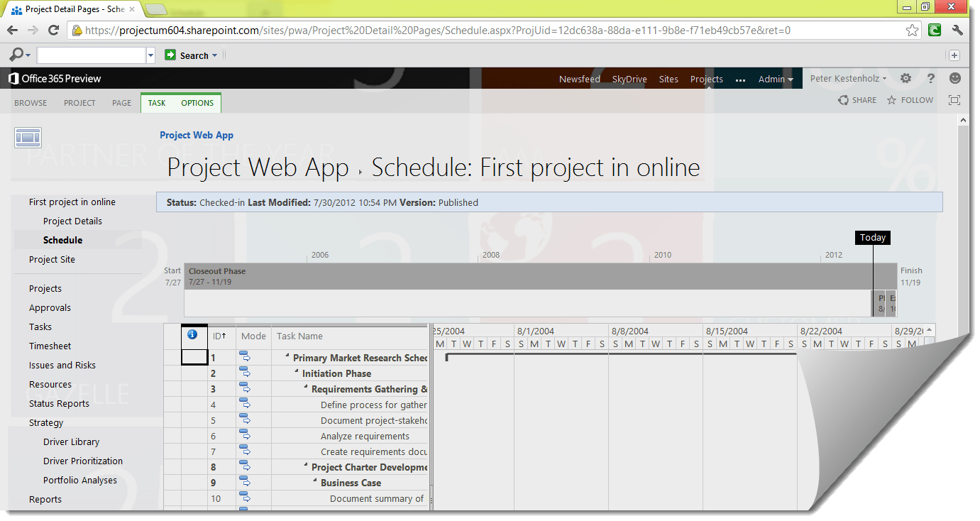This screenshot has height=521, width=980.
Task: Click the info indicator column icon
Action: (x=192, y=334)
